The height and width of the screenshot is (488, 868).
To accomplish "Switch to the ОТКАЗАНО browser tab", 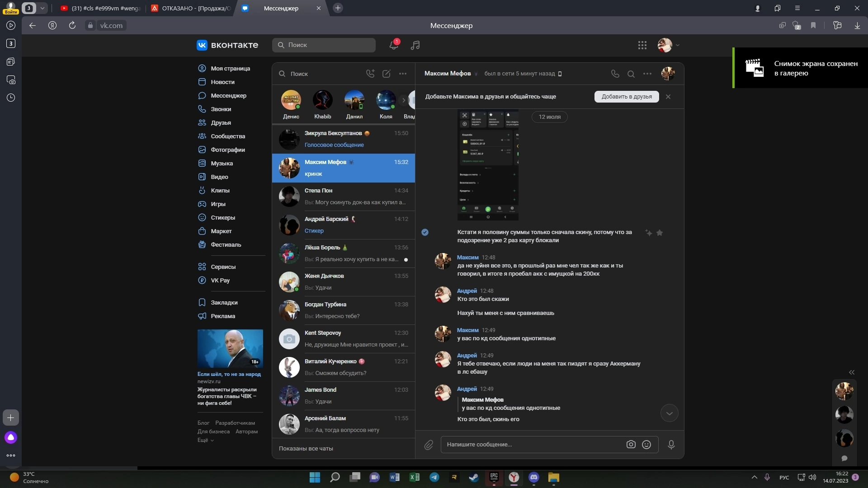I will click(192, 8).
